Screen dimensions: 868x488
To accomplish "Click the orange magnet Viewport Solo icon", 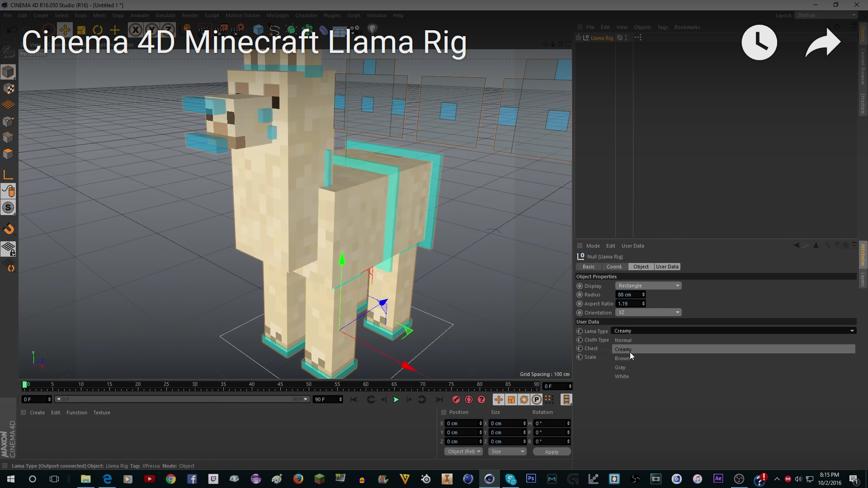I will [8, 229].
